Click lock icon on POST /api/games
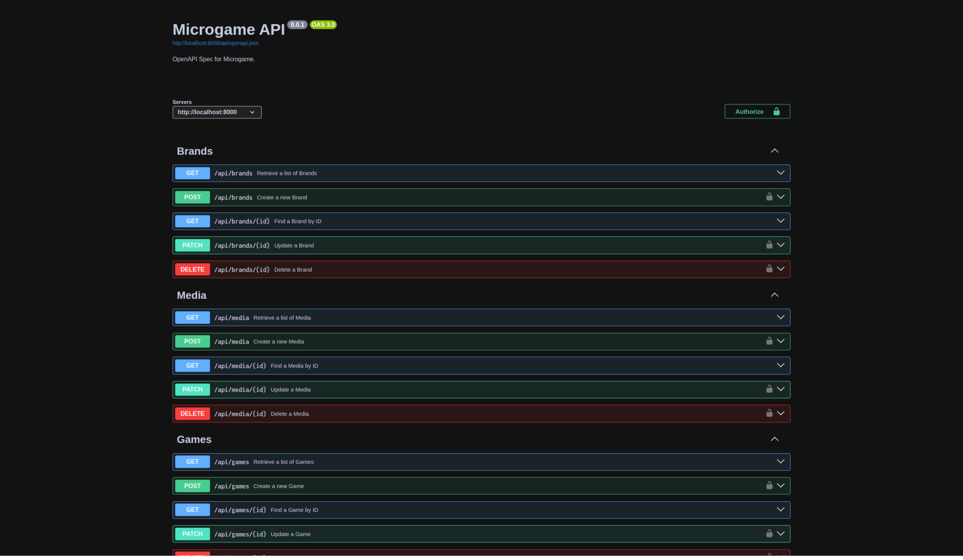 (769, 485)
